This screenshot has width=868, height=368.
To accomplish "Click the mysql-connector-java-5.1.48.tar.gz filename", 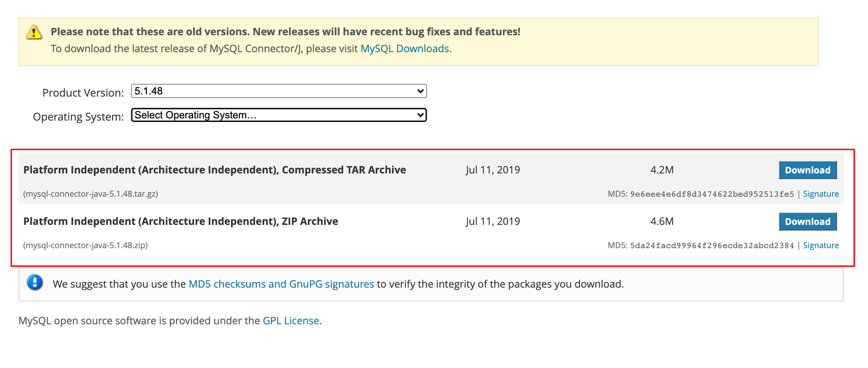I will point(91,194).
